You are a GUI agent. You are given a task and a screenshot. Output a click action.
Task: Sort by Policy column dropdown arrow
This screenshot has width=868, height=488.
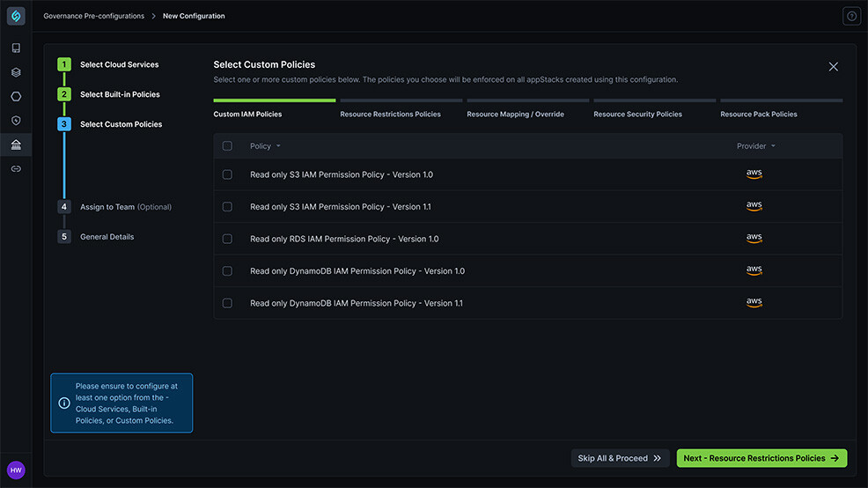[x=278, y=146]
